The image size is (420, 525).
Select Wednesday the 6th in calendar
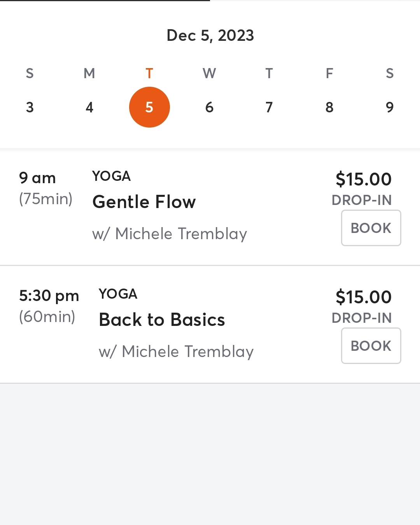tap(209, 107)
